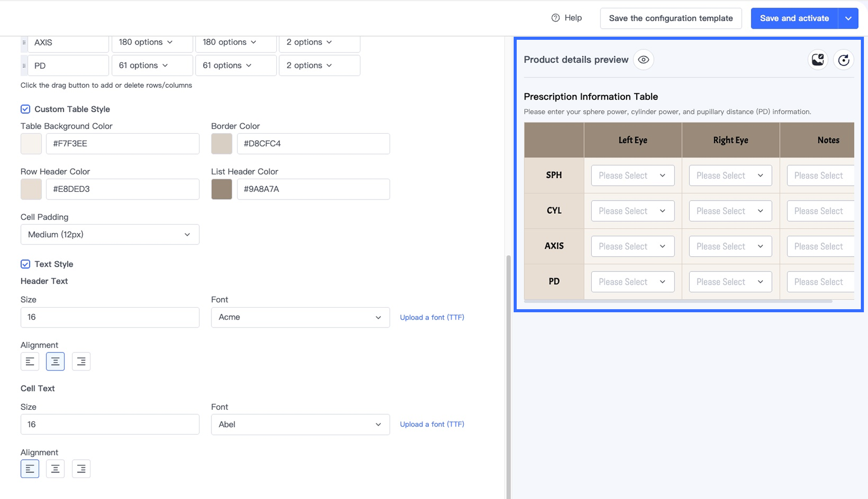
Task: Disable the Text Style checkbox
Action: pyautogui.click(x=25, y=264)
